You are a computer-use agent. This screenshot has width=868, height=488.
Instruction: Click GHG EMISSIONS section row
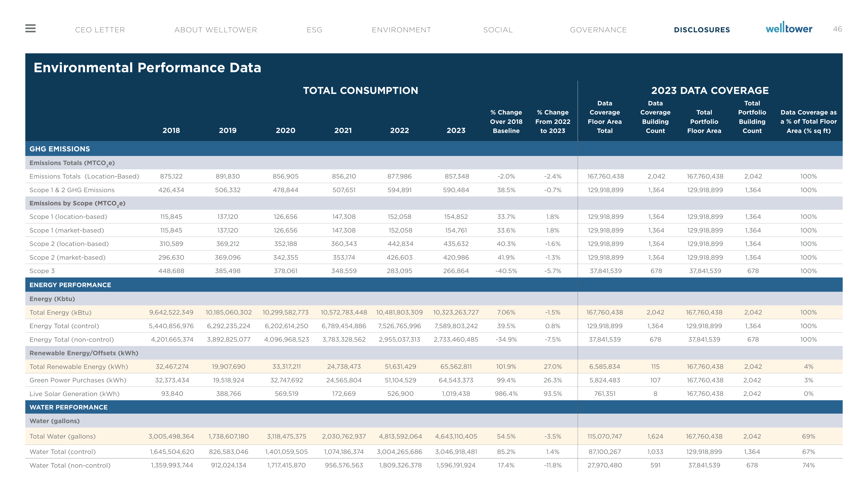tap(434, 149)
